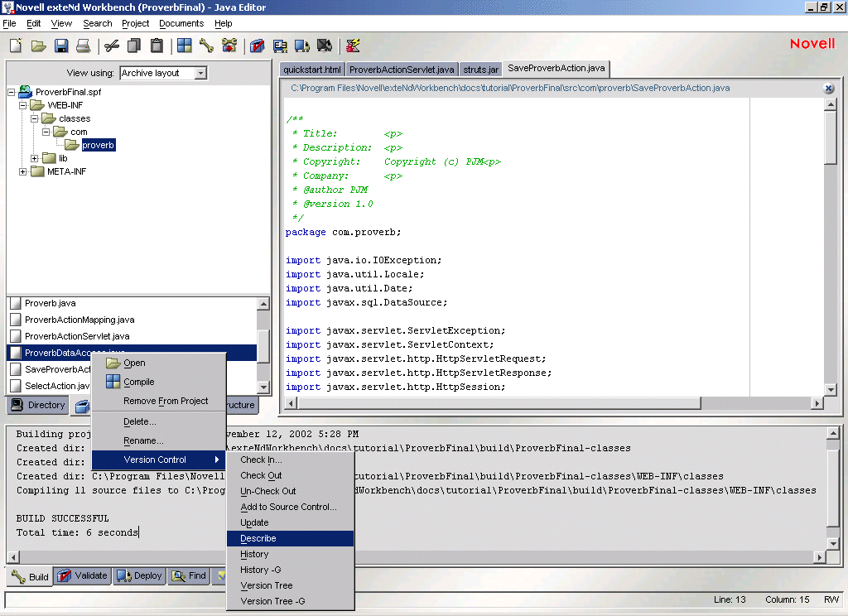
Task: Click the New file toolbar icon
Action: 17,46
